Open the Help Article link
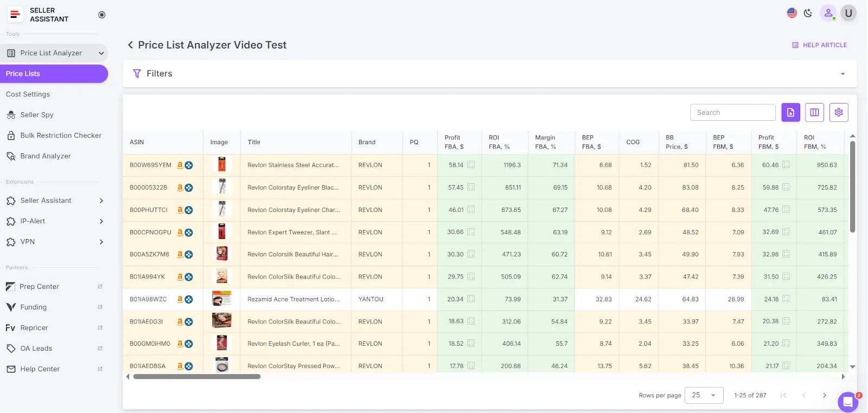868x413 pixels. pos(820,45)
